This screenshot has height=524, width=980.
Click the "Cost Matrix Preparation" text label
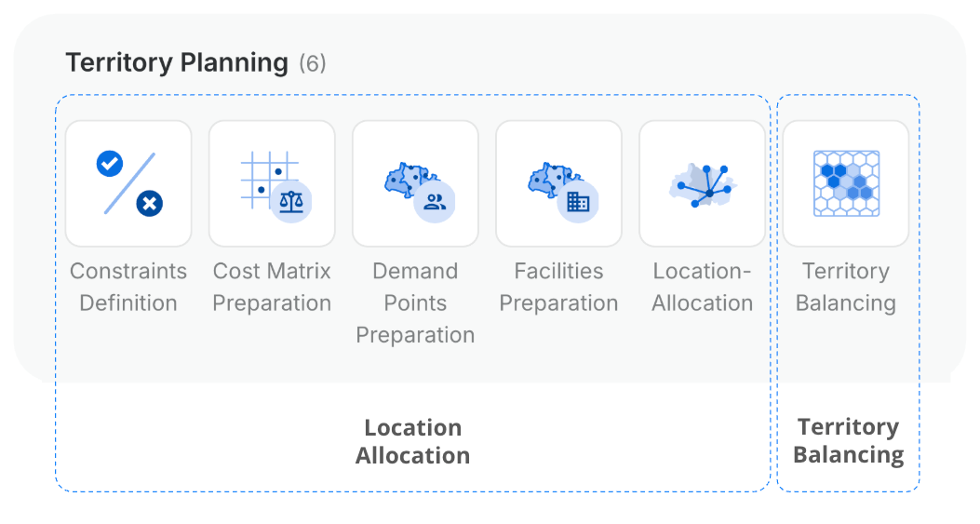(x=272, y=287)
